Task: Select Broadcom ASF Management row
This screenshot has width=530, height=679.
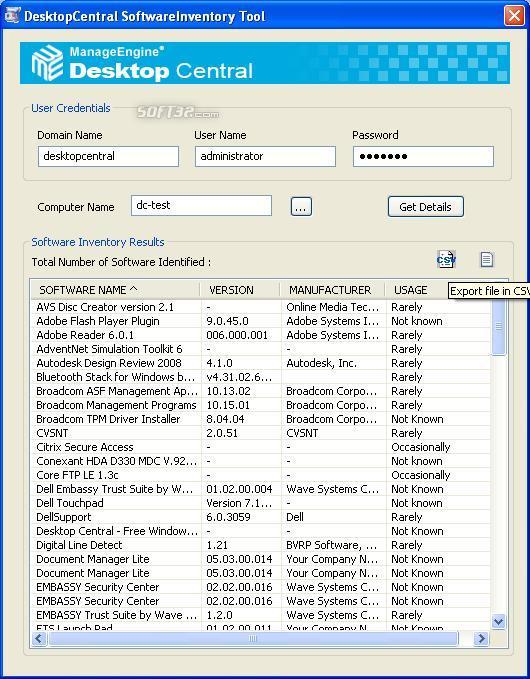Action: (x=261, y=391)
